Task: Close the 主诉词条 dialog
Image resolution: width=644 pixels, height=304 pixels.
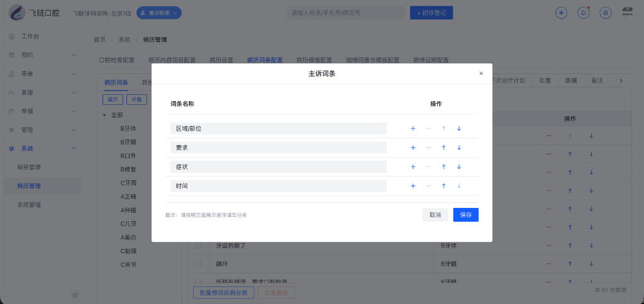Action: [481, 73]
